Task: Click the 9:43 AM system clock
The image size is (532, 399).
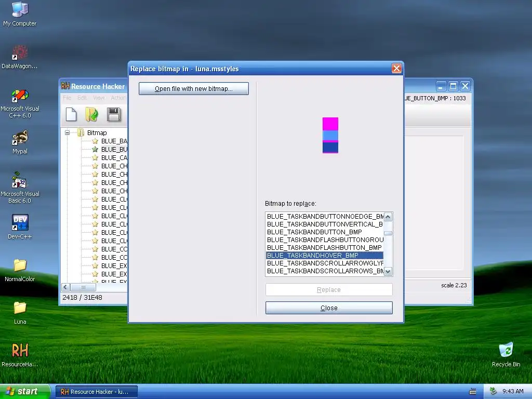Action: click(x=513, y=391)
